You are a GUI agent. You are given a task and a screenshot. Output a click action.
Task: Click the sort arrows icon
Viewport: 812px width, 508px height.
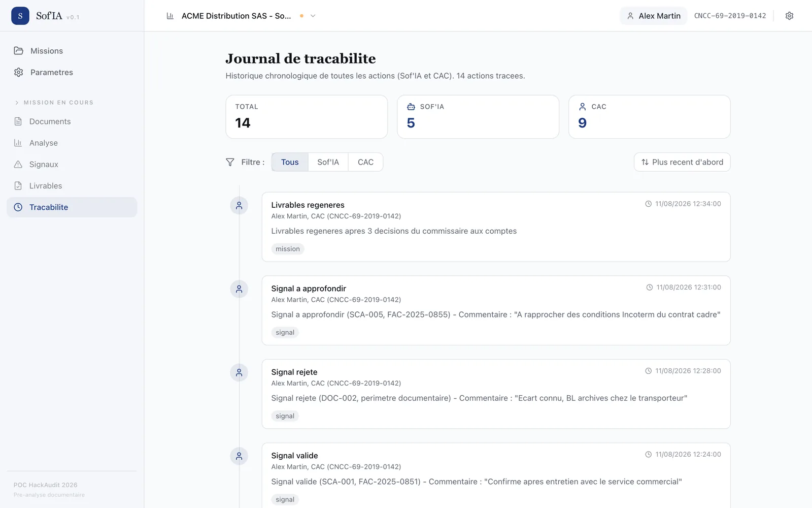pyautogui.click(x=645, y=162)
